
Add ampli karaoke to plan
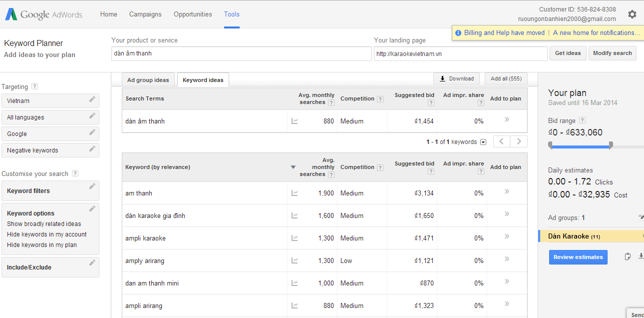pos(507,236)
